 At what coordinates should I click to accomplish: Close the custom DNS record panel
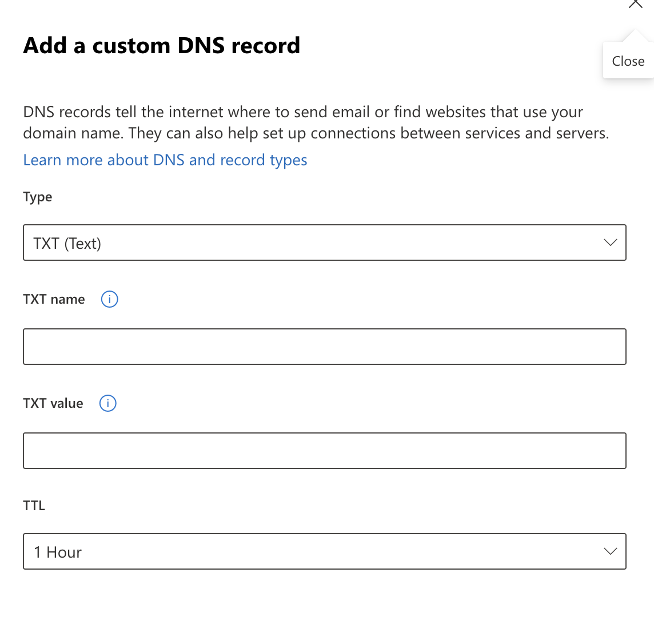coord(635,4)
